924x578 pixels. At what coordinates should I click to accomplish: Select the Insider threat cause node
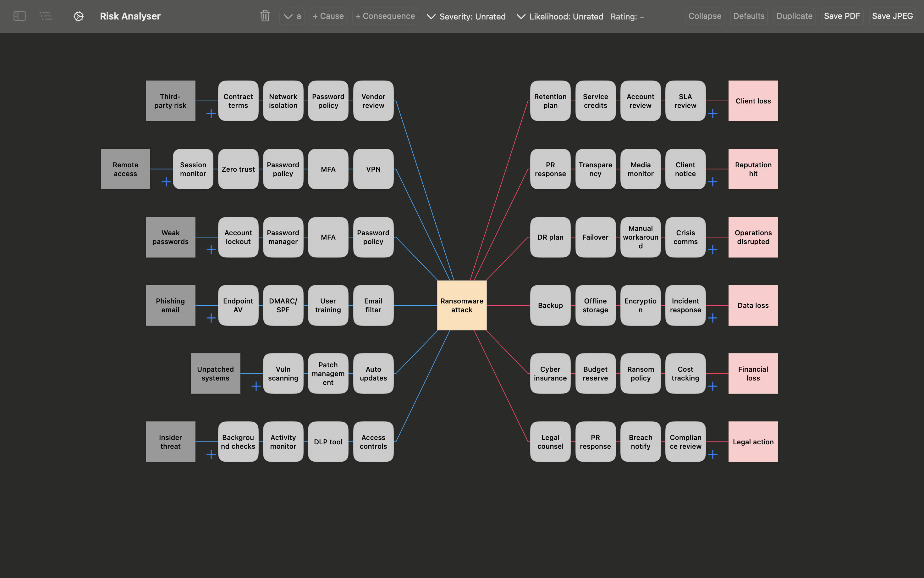pyautogui.click(x=170, y=442)
